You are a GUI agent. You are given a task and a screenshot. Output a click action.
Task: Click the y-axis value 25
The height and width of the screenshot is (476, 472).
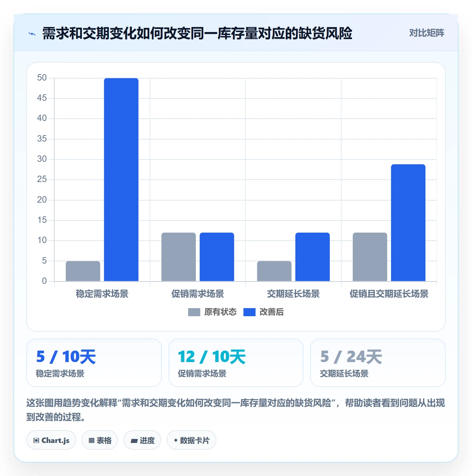click(42, 179)
